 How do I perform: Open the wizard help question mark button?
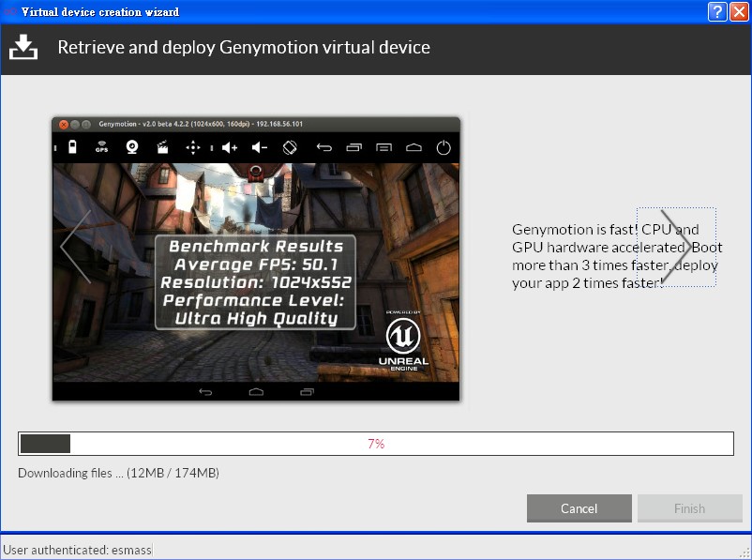click(717, 12)
